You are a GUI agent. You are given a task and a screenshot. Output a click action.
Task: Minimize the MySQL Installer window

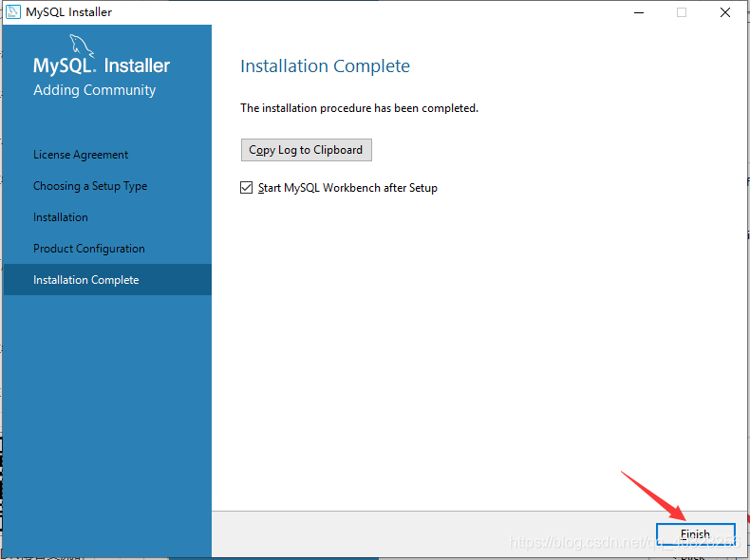639,12
